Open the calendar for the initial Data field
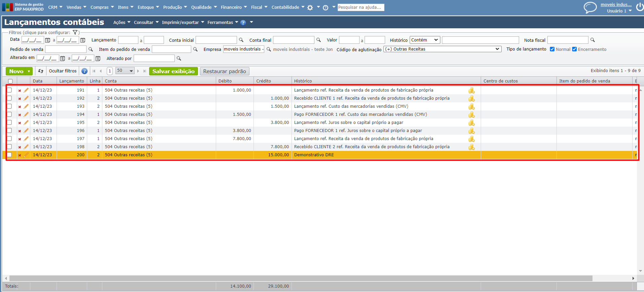 coord(48,40)
